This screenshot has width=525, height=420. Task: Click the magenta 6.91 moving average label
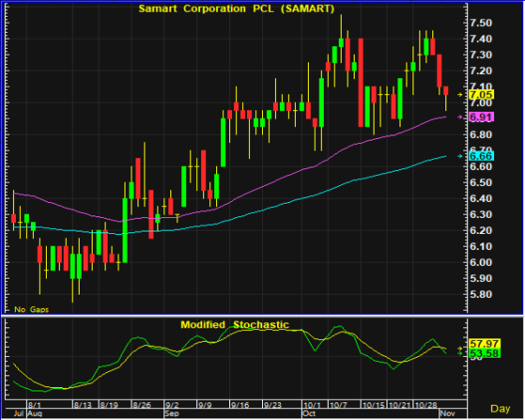click(x=481, y=117)
